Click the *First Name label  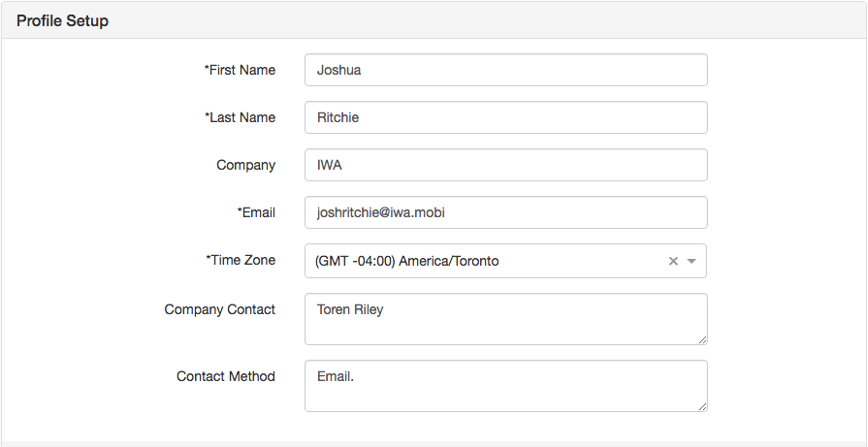[240, 70]
